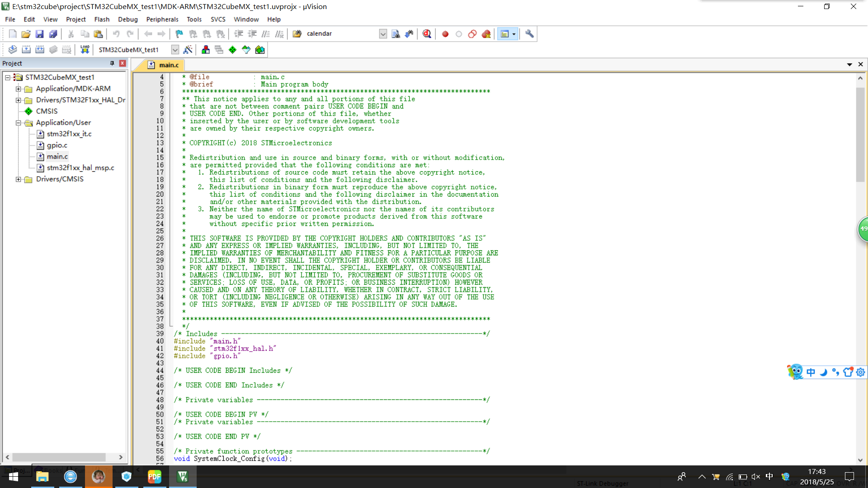Rebuild all target files icon
The image size is (868, 488).
[x=40, y=50]
